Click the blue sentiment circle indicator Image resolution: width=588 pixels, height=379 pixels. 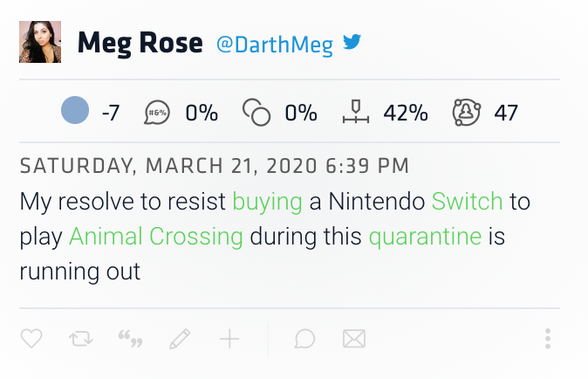tap(75, 111)
